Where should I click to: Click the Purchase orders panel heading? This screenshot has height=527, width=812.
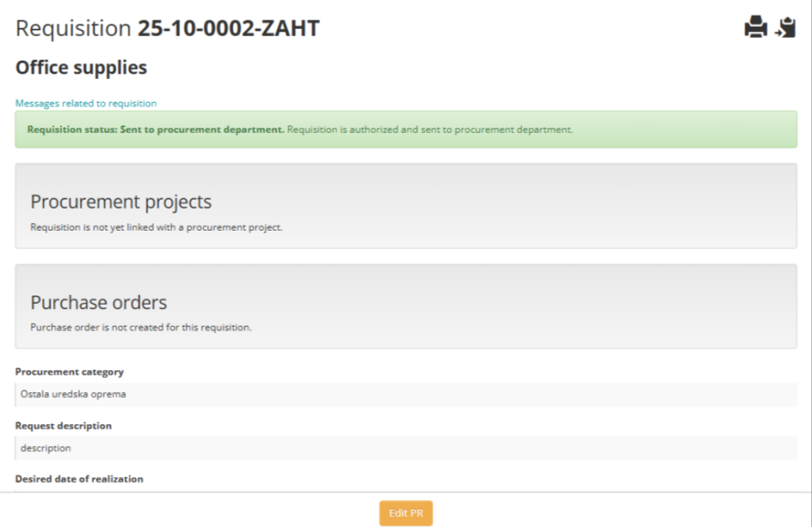pyautogui.click(x=99, y=302)
